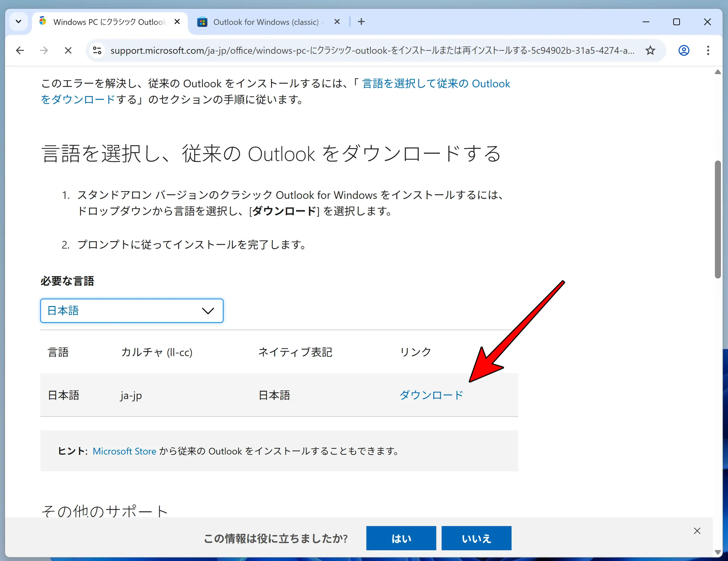Go back to the previous page
The image size is (728, 561).
coord(20,50)
